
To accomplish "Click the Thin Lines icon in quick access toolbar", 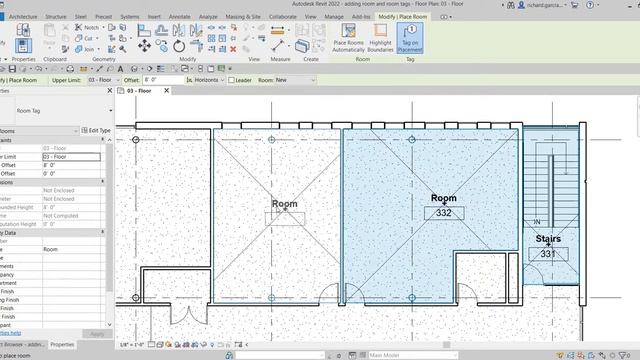I will (x=161, y=69).
